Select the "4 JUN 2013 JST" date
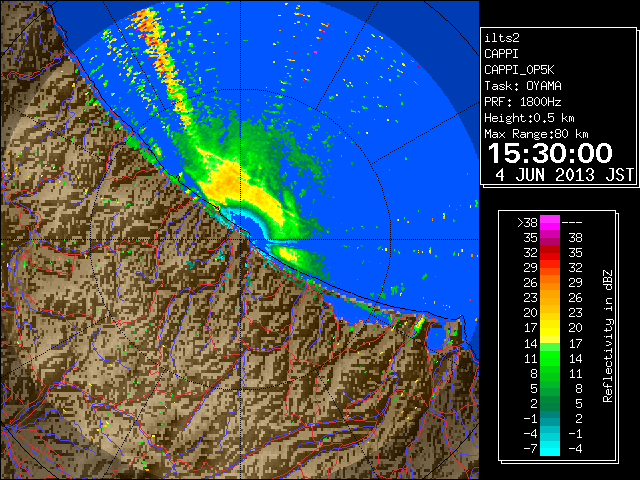 tap(564, 175)
